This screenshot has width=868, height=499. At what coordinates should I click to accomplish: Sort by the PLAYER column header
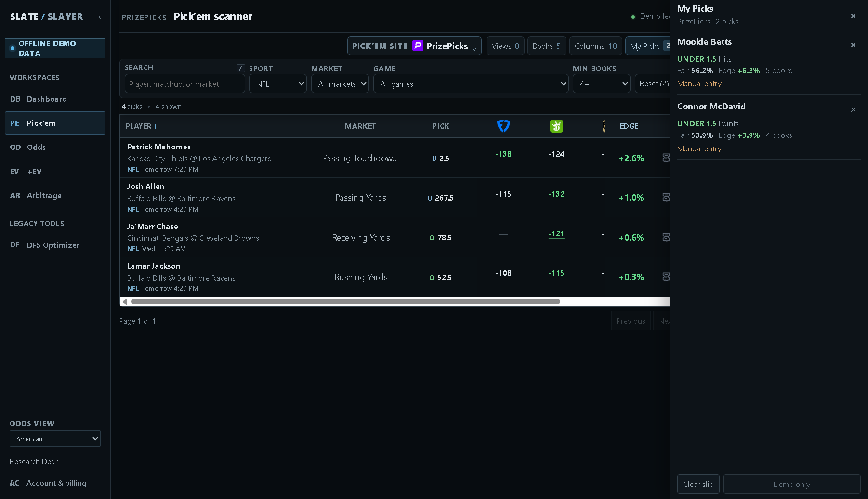(141, 126)
